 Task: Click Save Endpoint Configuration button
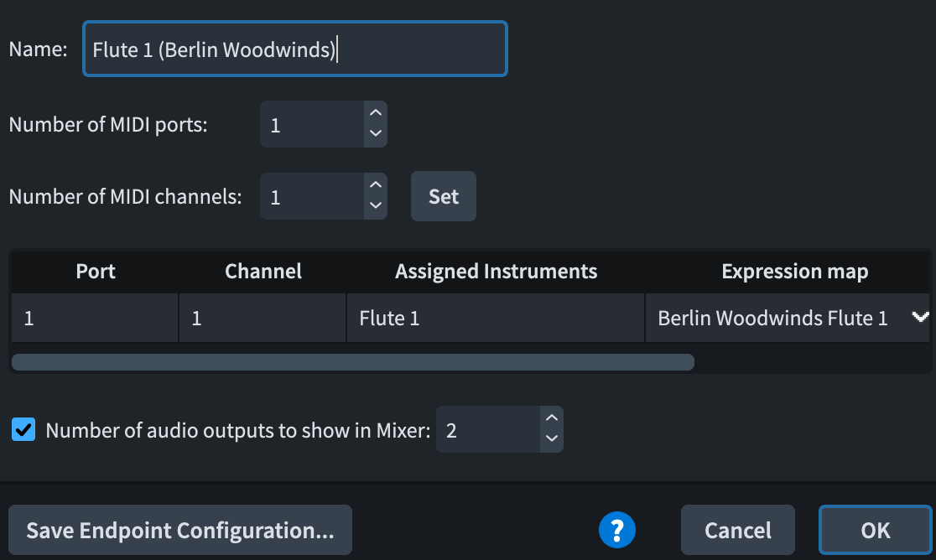coord(180,530)
